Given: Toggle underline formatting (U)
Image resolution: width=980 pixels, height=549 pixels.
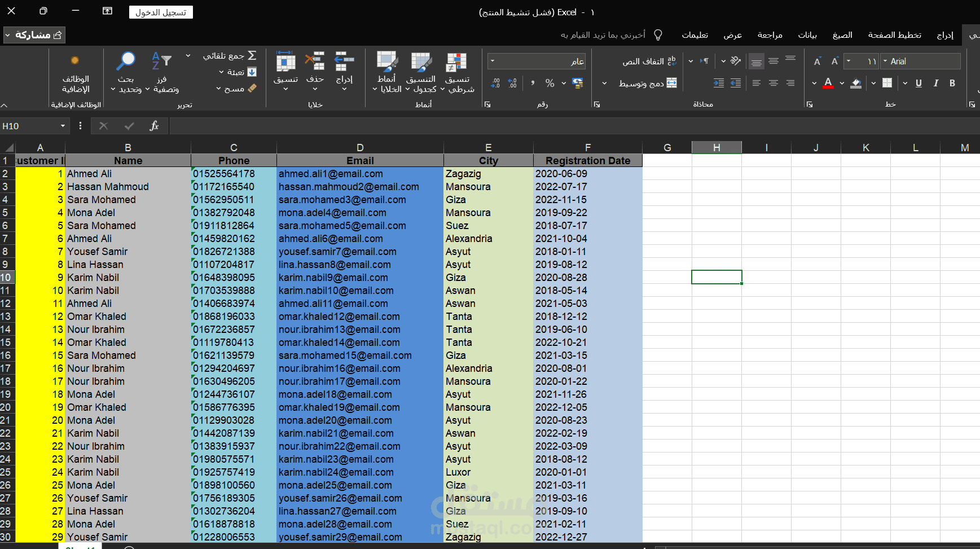Looking at the screenshot, I should (919, 83).
